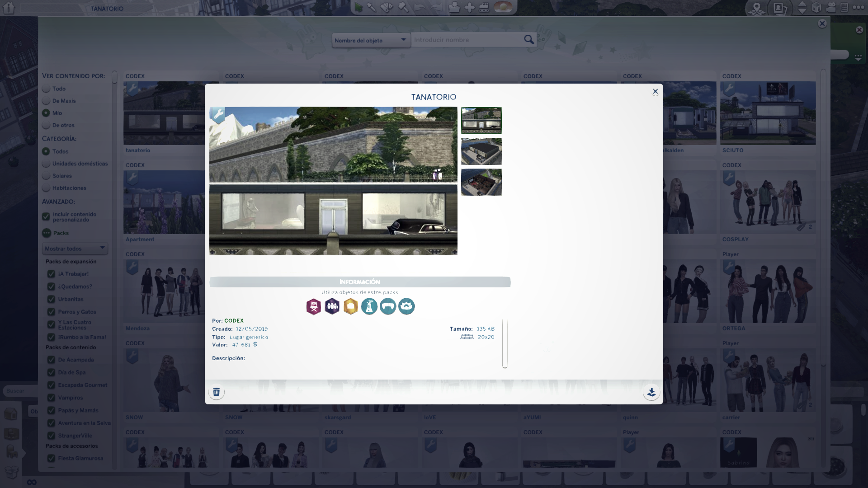868x488 pixels.
Task: Choose Unidades domésticas category
Action: click(x=46, y=164)
